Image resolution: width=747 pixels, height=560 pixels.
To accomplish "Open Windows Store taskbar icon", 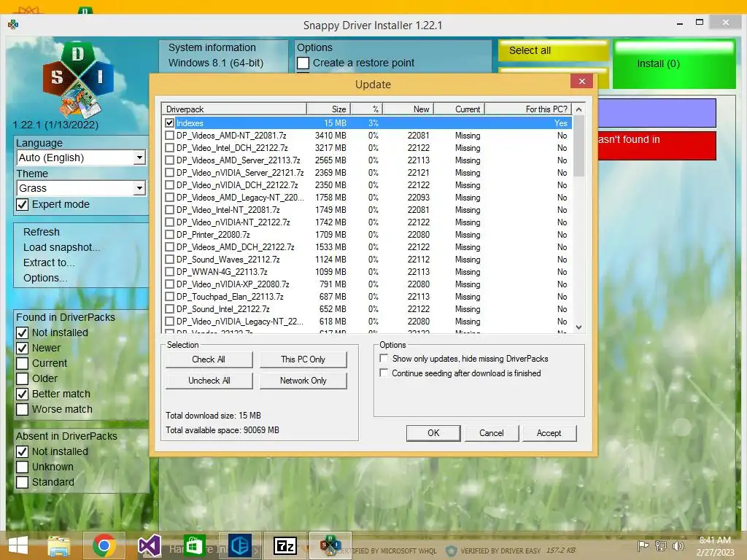I will point(194,545).
